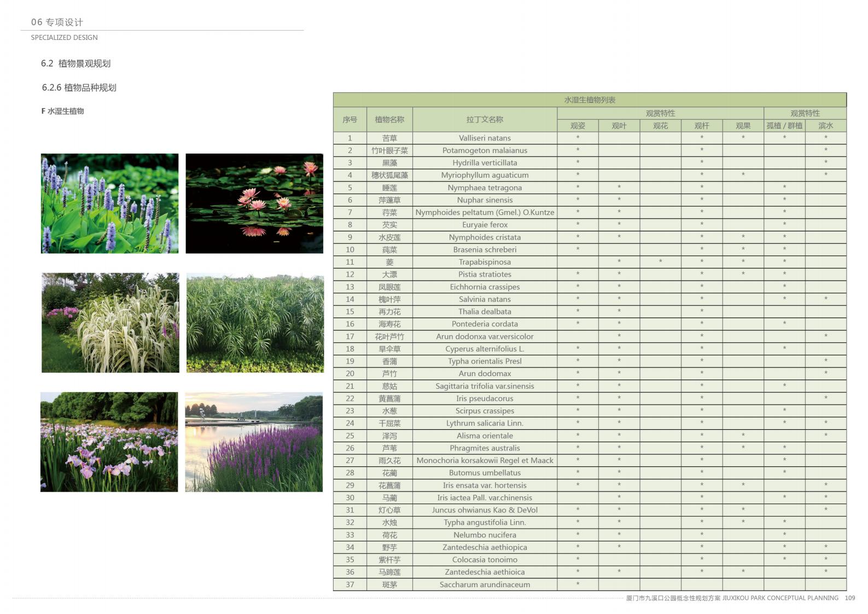Click the plant name '马蹄莲' cell

389,572
